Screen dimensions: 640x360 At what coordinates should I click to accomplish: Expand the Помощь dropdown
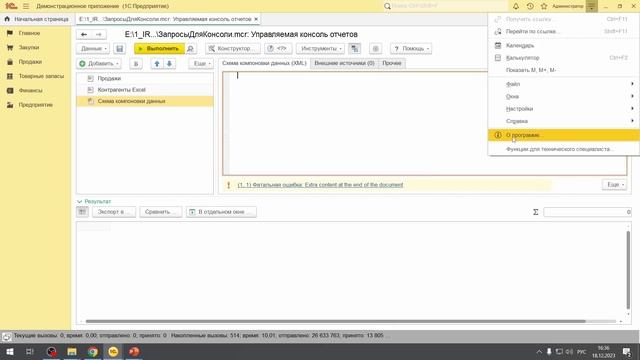tap(411, 49)
